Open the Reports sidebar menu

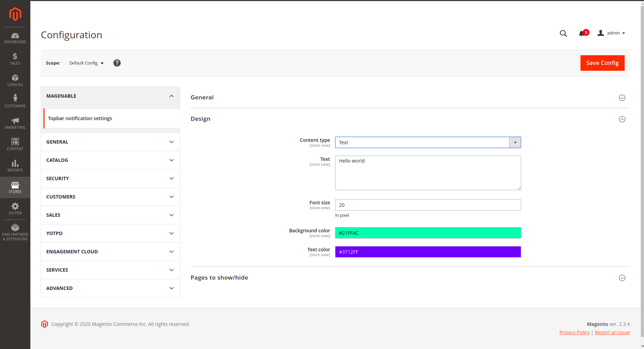coord(15,166)
